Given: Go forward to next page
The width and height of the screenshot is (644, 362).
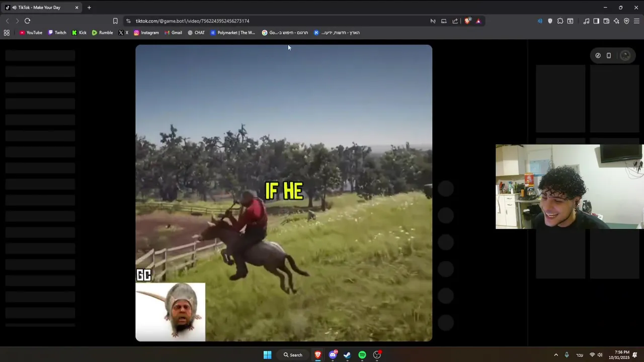Looking at the screenshot, I should point(17,21).
